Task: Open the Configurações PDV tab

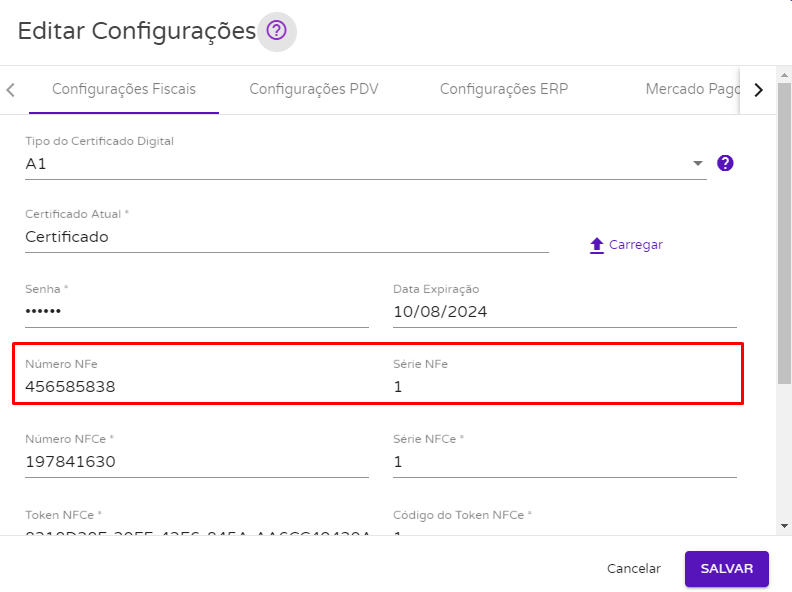Action: tap(314, 89)
